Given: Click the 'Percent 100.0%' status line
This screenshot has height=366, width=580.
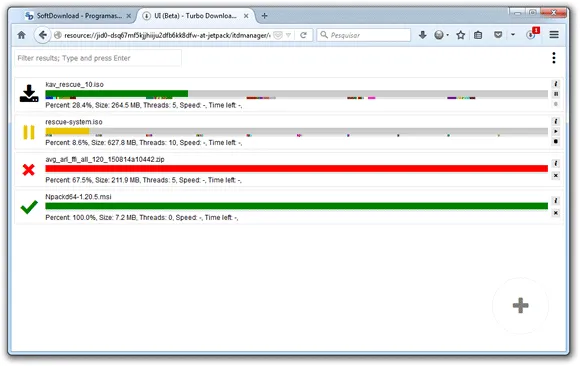Looking at the screenshot, I should point(142,218).
